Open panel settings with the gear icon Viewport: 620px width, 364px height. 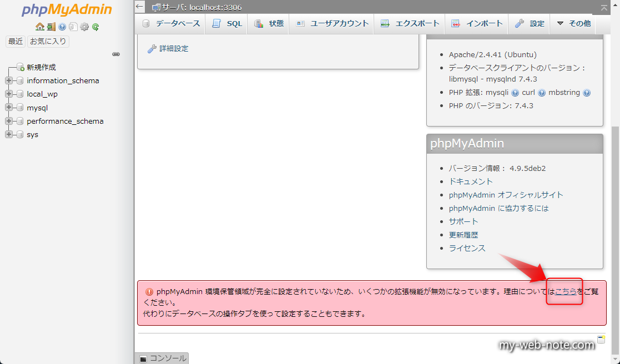(x=83, y=27)
